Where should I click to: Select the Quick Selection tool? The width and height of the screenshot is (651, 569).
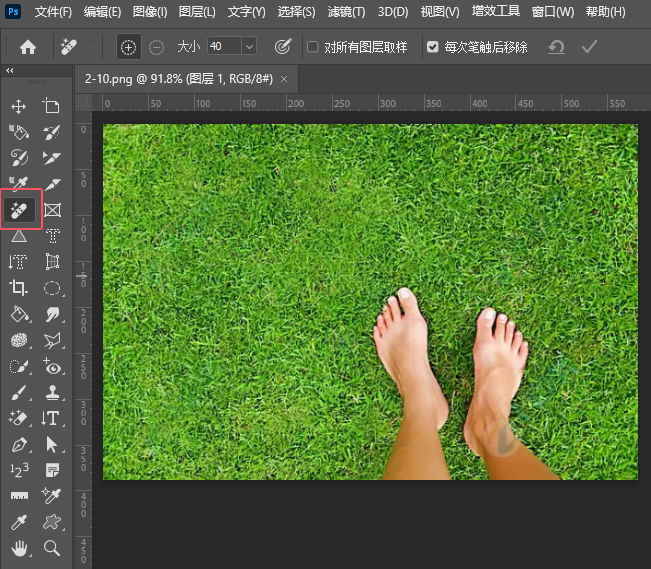(x=19, y=366)
